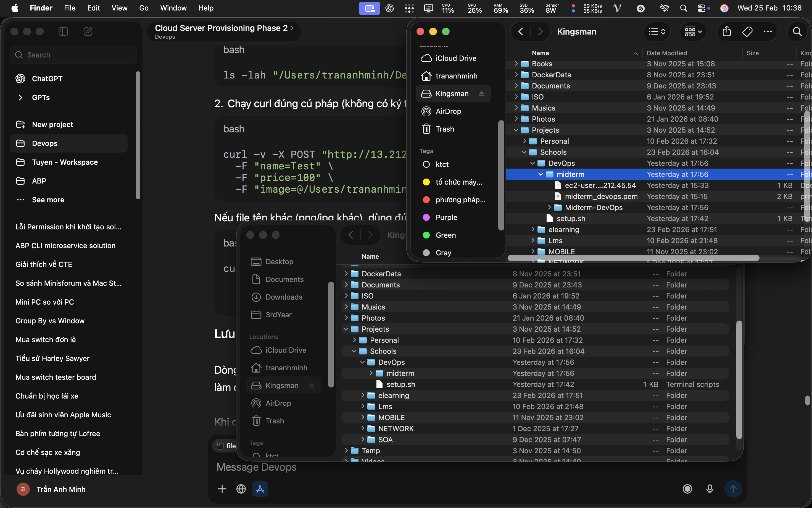Open the group-by options dropdown
This screenshot has height=508, width=812.
pyautogui.click(x=693, y=32)
